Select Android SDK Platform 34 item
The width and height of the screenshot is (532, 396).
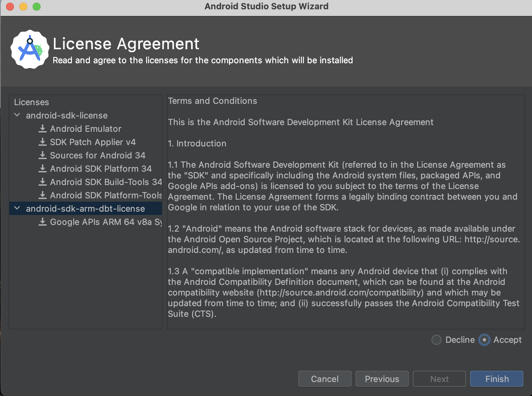coord(101,169)
